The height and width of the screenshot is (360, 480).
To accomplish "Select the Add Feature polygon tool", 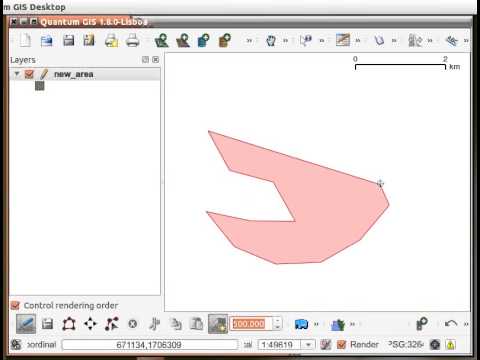I will click(69, 324).
